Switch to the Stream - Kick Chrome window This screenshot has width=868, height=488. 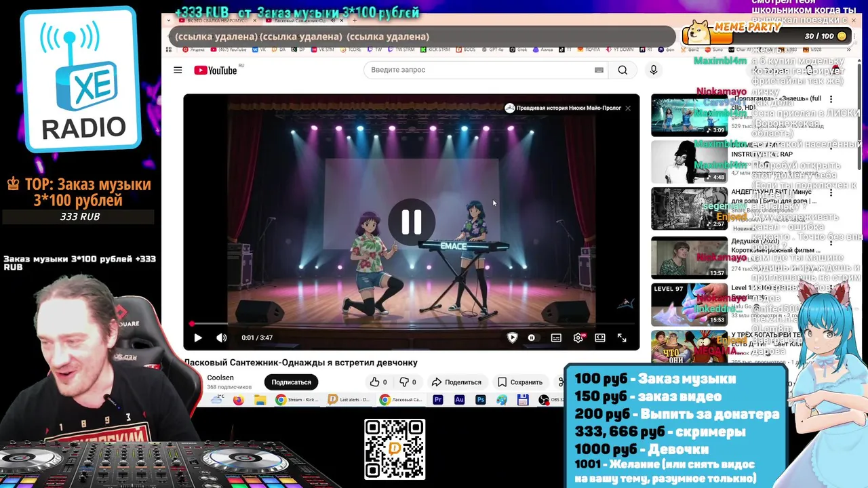pyautogui.click(x=296, y=400)
